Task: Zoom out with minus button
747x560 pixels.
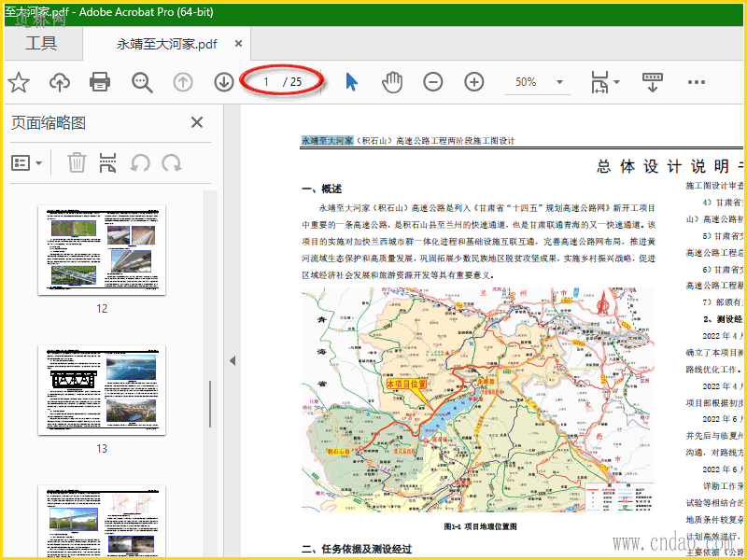Action: (x=433, y=82)
